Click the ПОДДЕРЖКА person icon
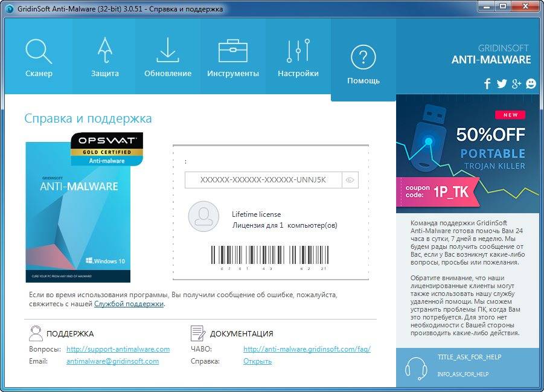 click(36, 333)
